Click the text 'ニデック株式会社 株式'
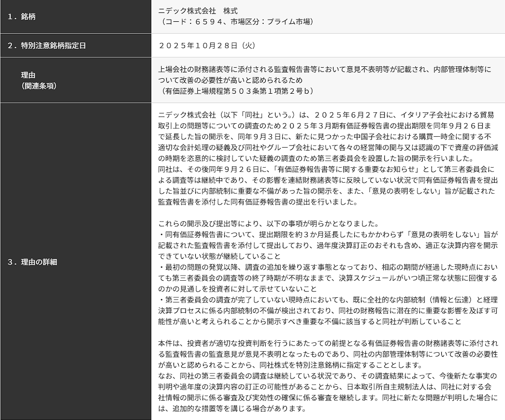505x420 pixels. coord(198,11)
